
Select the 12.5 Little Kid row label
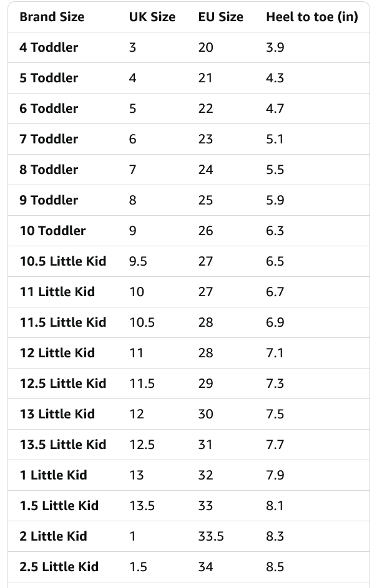click(63, 383)
